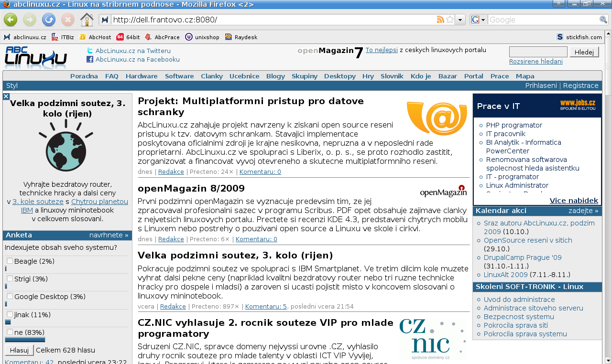This screenshot has width=612, height=364.
Task: Check the jinak poll option
Action: click(10, 314)
